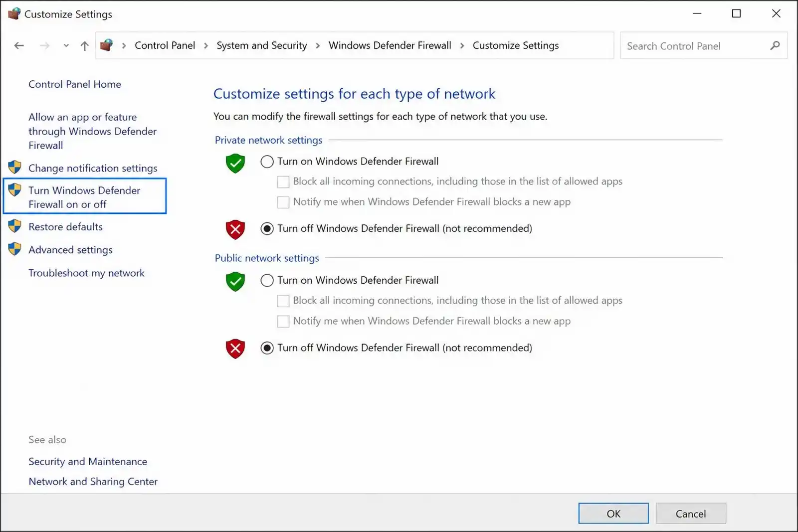Expand chevron after Windows Defender Firewall breadcrumb

462,46
